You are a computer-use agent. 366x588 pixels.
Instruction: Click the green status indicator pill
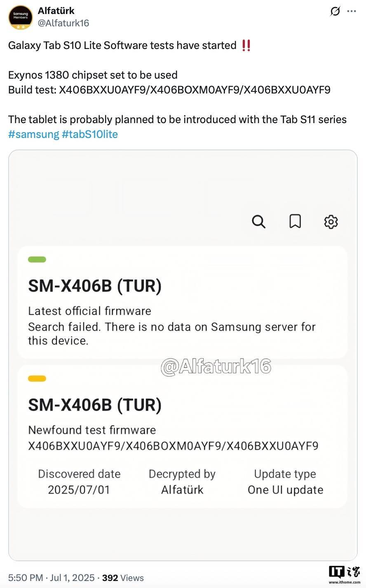point(37,259)
